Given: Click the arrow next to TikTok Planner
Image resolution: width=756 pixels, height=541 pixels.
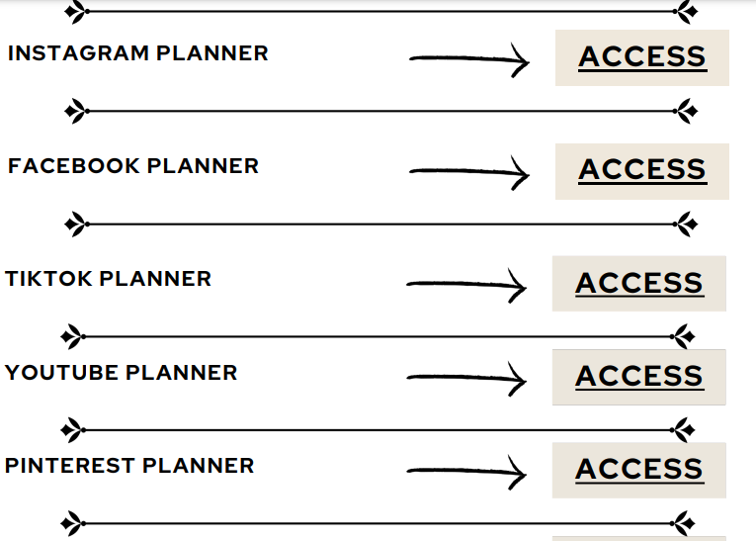Looking at the screenshot, I should pyautogui.click(x=466, y=286).
